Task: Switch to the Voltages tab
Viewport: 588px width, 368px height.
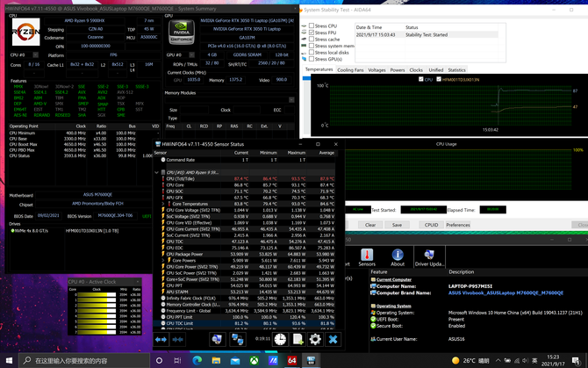Action: (x=376, y=69)
